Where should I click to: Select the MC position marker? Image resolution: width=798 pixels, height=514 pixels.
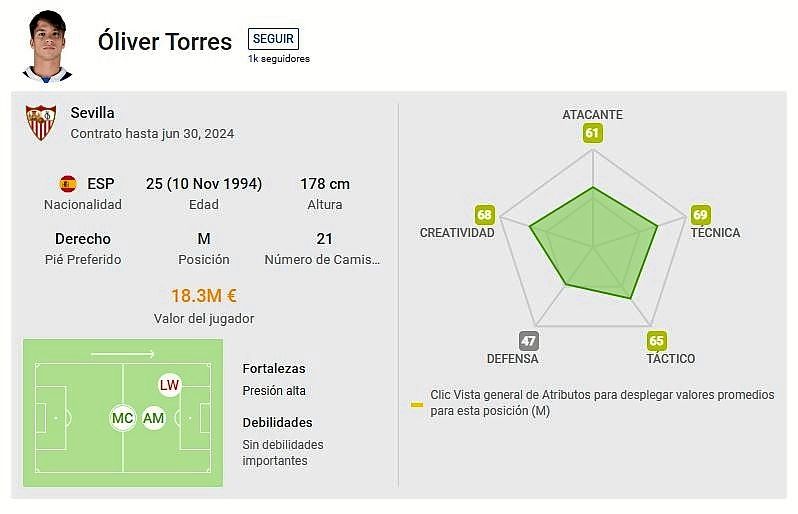(123, 418)
